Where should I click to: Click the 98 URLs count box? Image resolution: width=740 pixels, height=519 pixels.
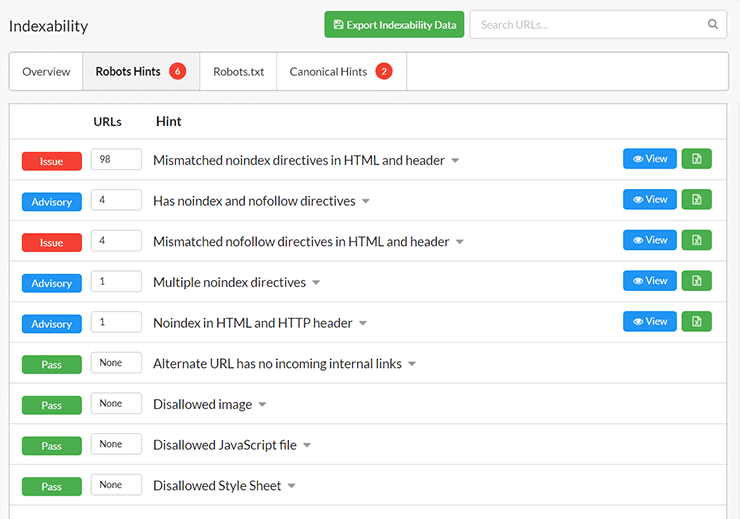pos(116,159)
